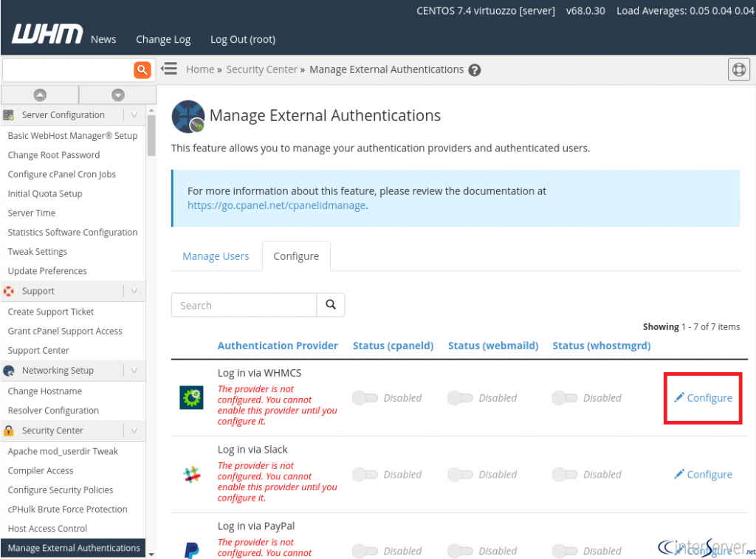Toggle whostmgrd status for Slack
756x559 pixels.
coord(565,475)
